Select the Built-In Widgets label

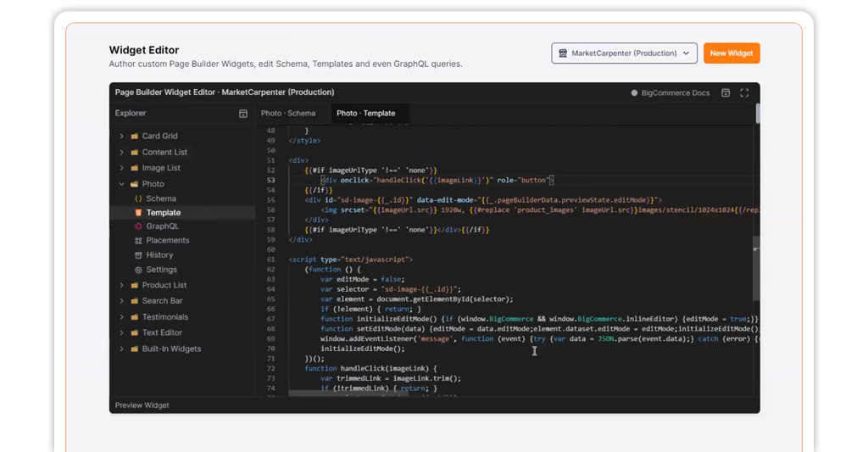171,349
